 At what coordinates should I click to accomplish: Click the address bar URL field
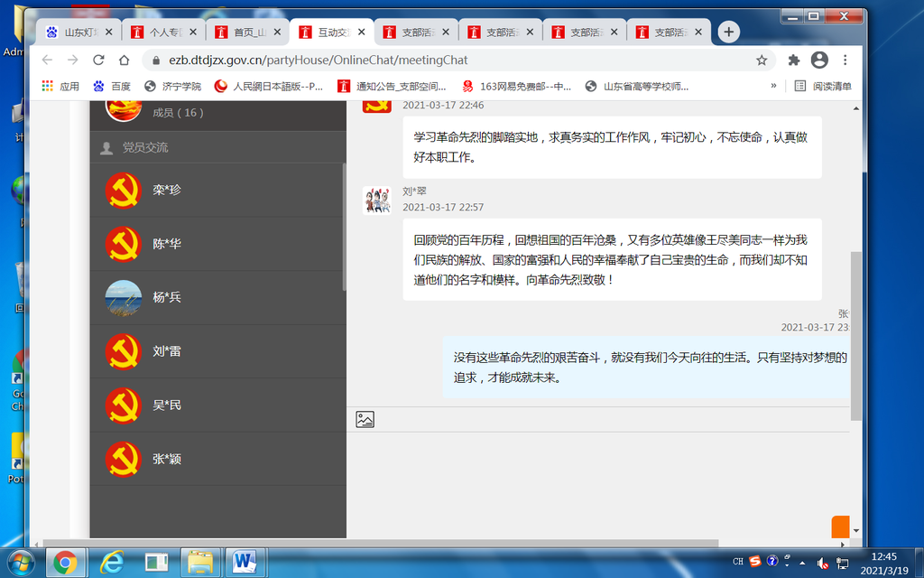click(x=451, y=61)
